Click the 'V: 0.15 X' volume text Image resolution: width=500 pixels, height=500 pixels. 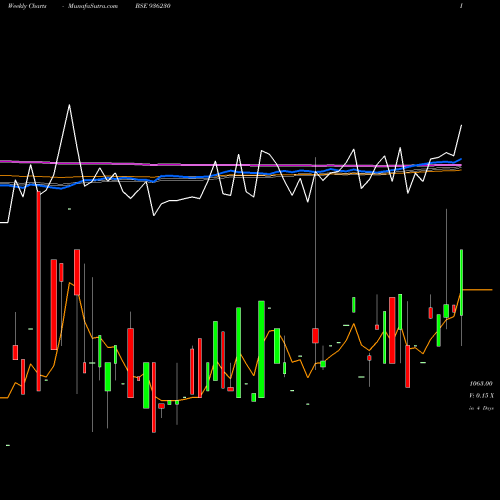(x=481, y=396)
